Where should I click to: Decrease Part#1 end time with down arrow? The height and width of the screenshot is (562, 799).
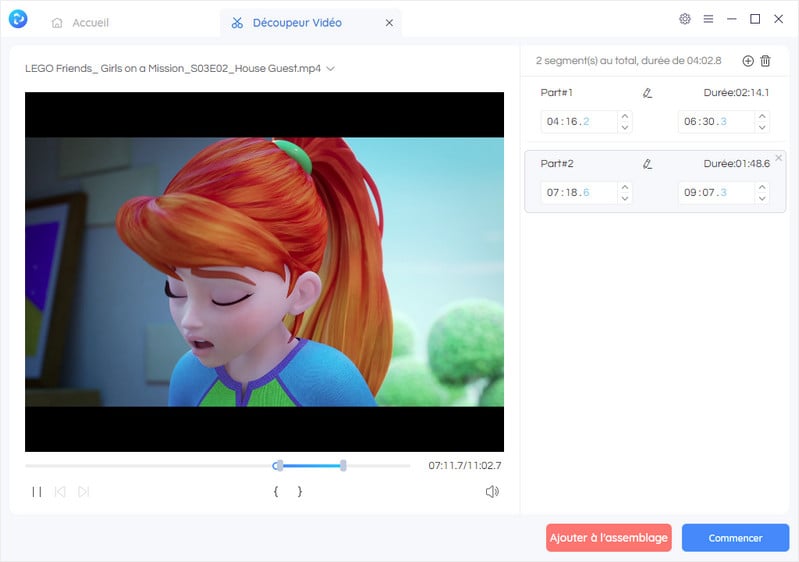pyautogui.click(x=762, y=127)
